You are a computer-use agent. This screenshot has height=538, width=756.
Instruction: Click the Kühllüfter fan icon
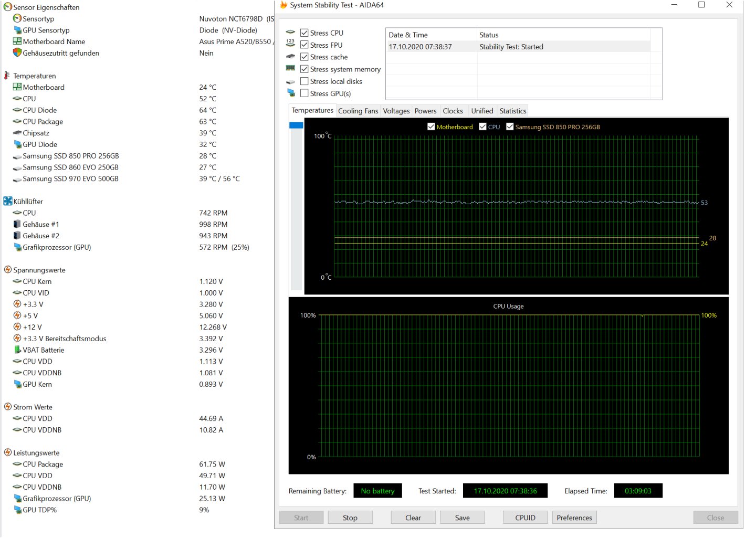coord(7,201)
